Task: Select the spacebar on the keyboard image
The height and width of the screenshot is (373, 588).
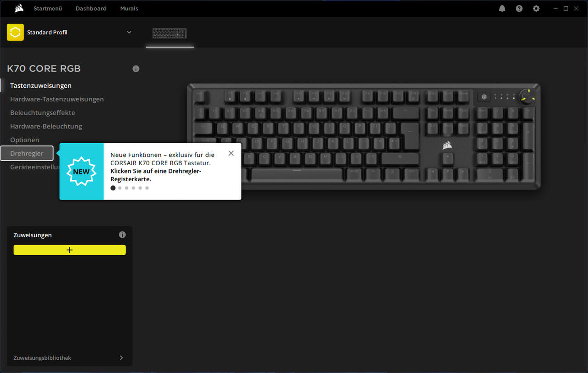Action: (x=297, y=175)
